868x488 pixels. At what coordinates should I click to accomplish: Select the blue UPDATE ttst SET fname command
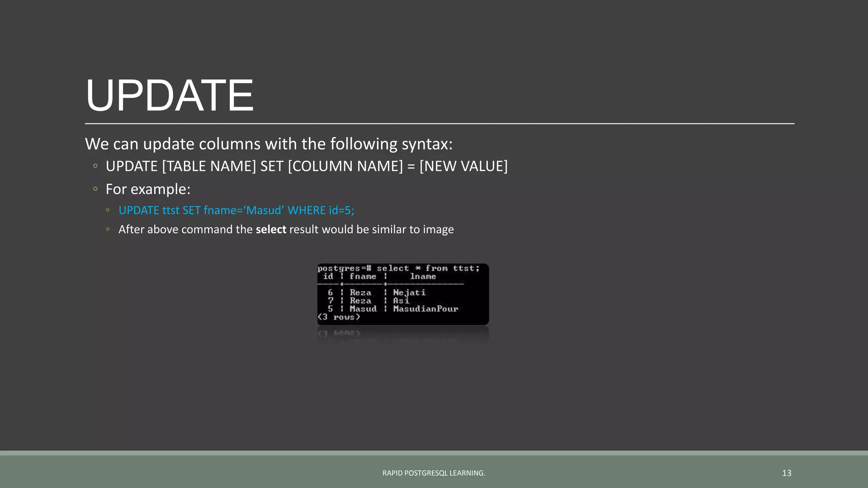point(236,210)
